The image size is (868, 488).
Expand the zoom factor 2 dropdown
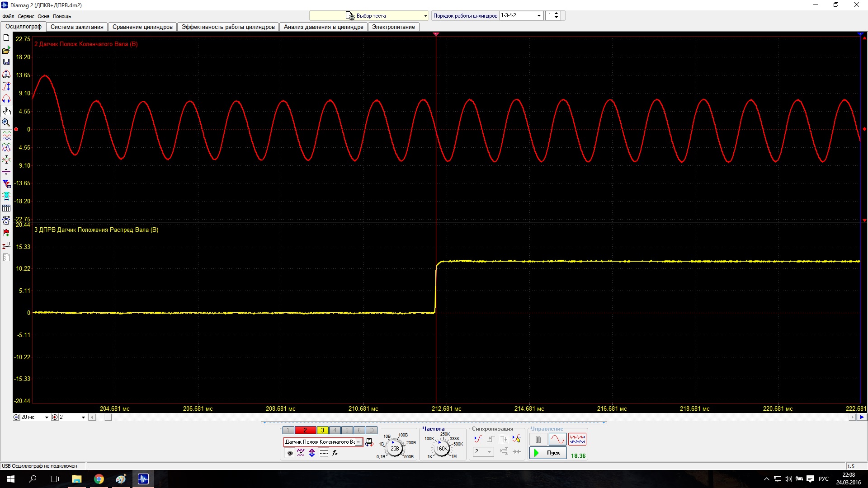tap(83, 418)
